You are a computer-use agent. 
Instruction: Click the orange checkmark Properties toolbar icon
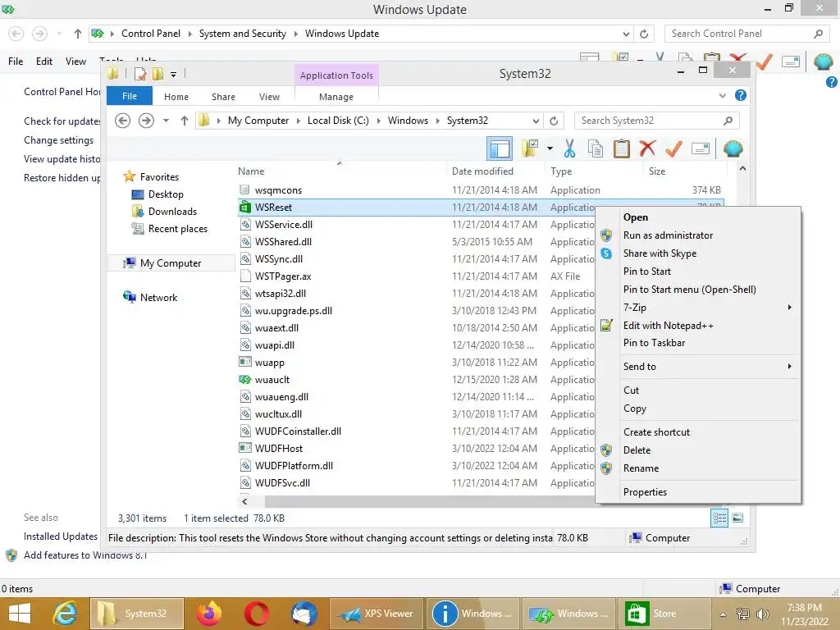(x=673, y=148)
